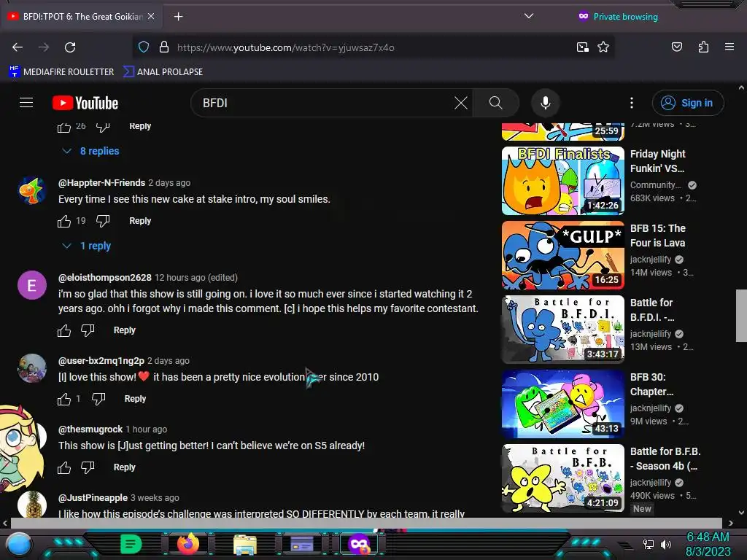Open picture-in-picture icon in address bar

coord(582,47)
